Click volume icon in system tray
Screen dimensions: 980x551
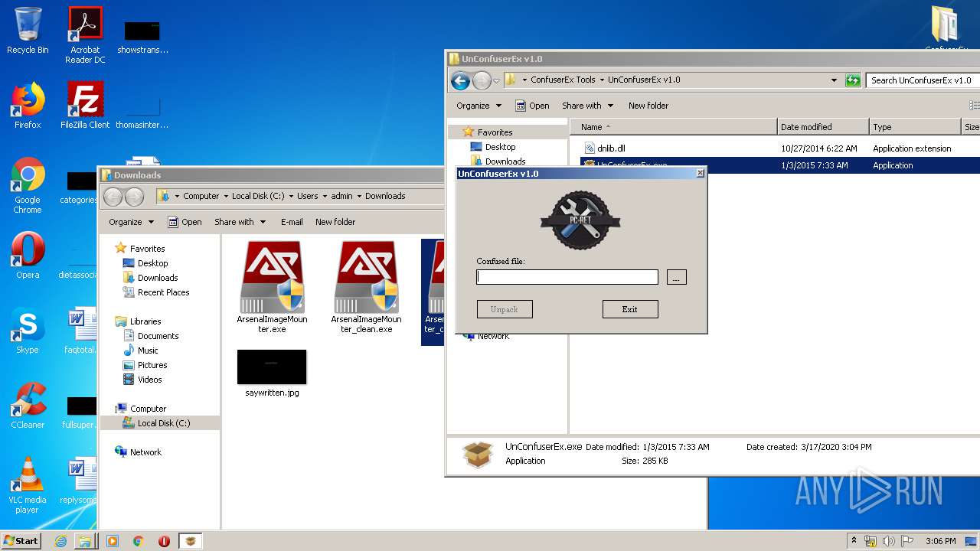(x=888, y=541)
